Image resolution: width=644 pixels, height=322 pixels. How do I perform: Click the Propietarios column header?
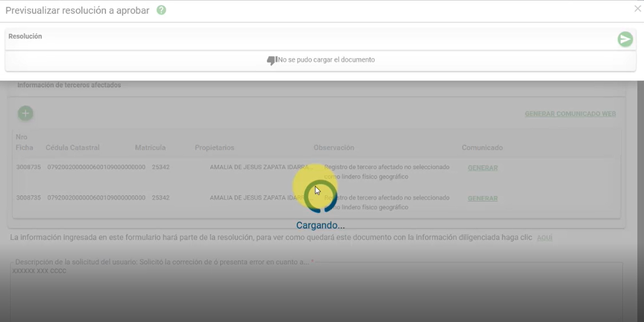(x=214, y=148)
